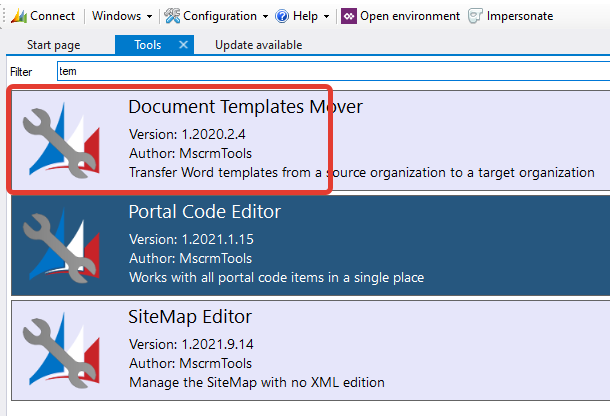This screenshot has width=610, height=416.
Task: Click the Document Templates Mover wrench icon
Action: [x=61, y=140]
